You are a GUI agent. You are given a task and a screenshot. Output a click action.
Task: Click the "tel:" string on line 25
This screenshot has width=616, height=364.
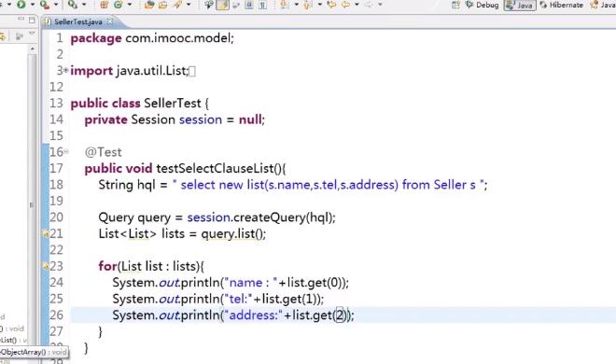click(x=238, y=300)
